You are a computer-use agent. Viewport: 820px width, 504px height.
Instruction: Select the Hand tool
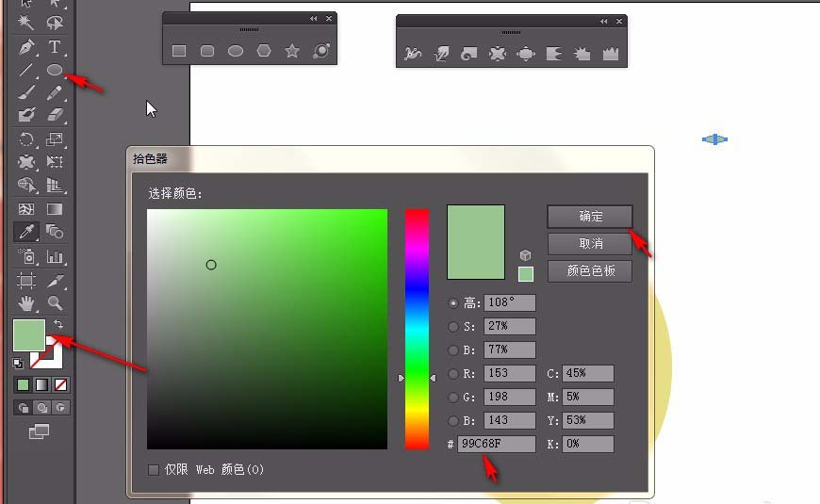(26, 302)
